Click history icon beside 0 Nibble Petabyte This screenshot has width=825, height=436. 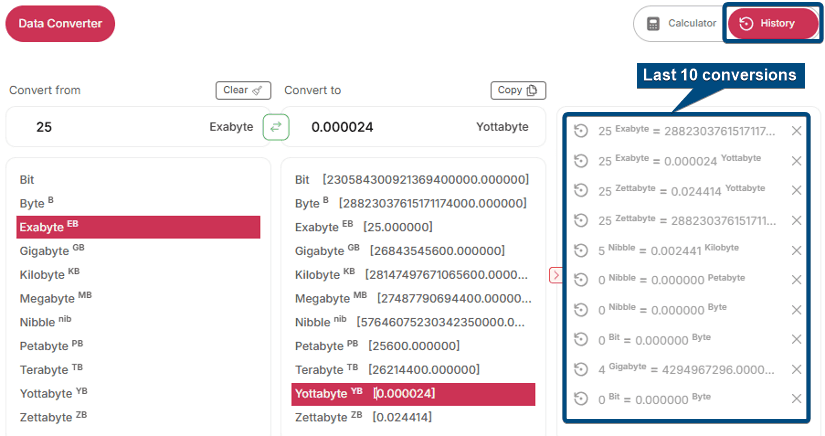[x=581, y=280]
